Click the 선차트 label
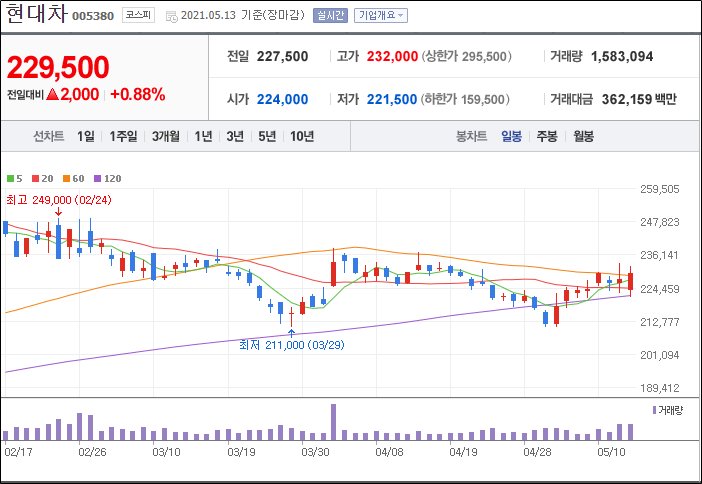Image resolution: width=702 pixels, height=484 pixels. 49,136
